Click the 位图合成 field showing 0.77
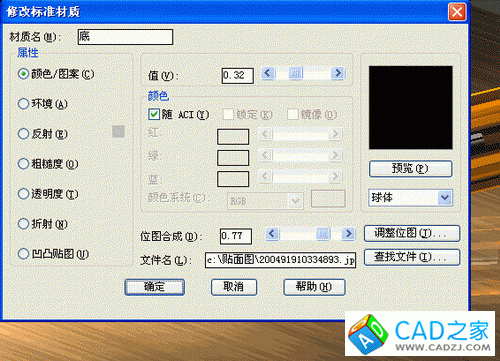500x361 pixels. click(236, 236)
